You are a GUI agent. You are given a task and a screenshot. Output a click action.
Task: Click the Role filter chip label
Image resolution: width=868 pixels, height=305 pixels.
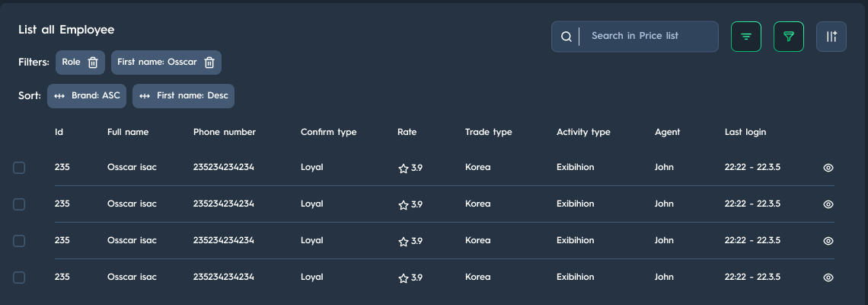[x=71, y=62]
